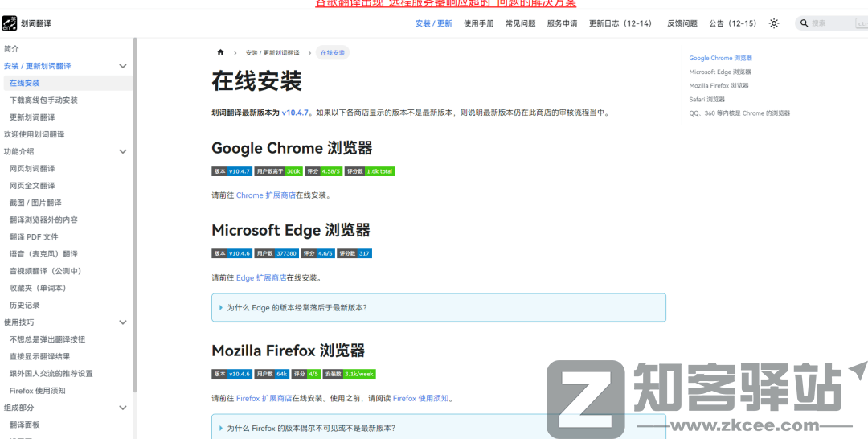Viewport: 868px width, 439px height.
Task: Open the Chrome 扩展商店 link
Action: pos(265,195)
